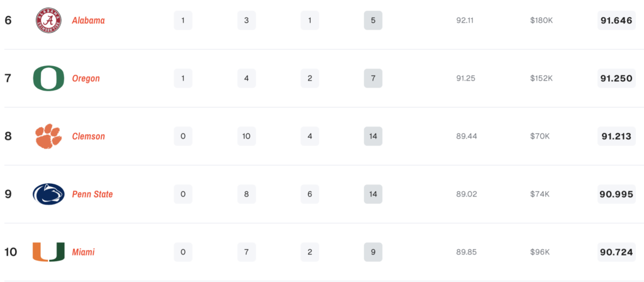Select Clemson's badge showing 10
Viewport: 644px width, 282px height.
click(247, 137)
